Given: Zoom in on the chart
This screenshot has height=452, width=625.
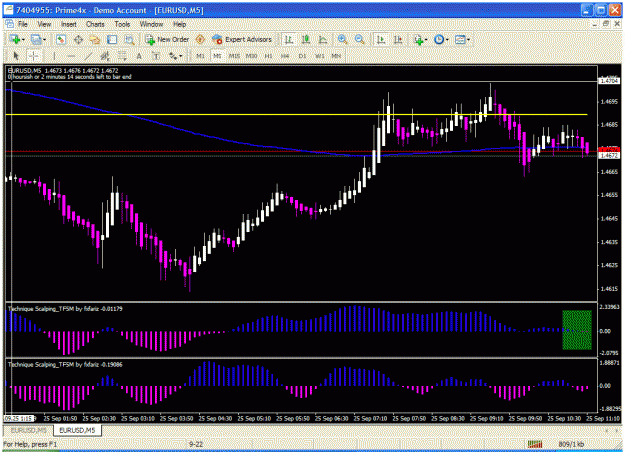Looking at the screenshot, I should click(342, 39).
